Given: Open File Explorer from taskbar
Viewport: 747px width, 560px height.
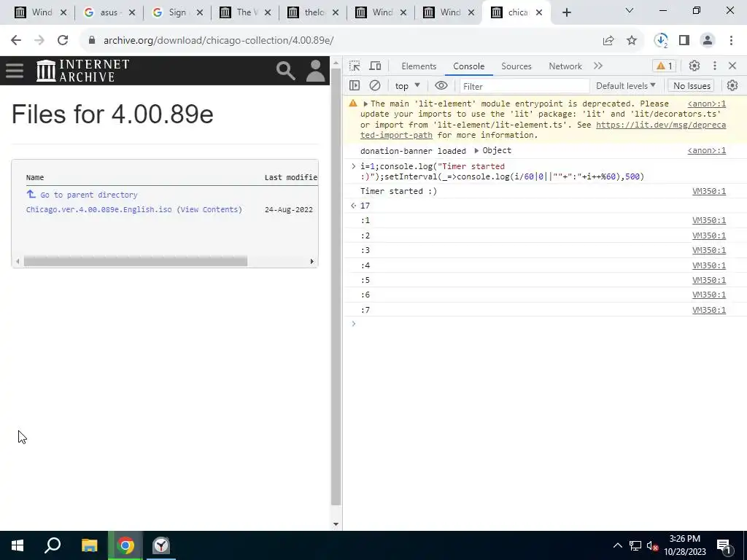Looking at the screenshot, I should pyautogui.click(x=89, y=545).
